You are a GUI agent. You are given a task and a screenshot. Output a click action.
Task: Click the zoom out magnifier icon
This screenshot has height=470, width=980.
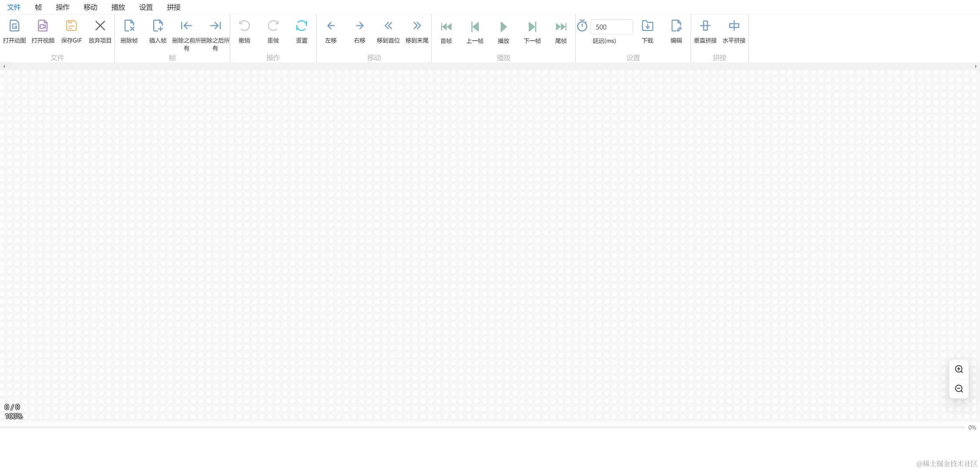(x=959, y=389)
